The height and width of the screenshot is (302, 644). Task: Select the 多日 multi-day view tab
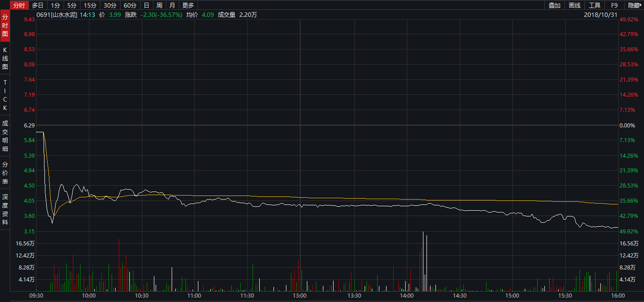click(x=38, y=5)
